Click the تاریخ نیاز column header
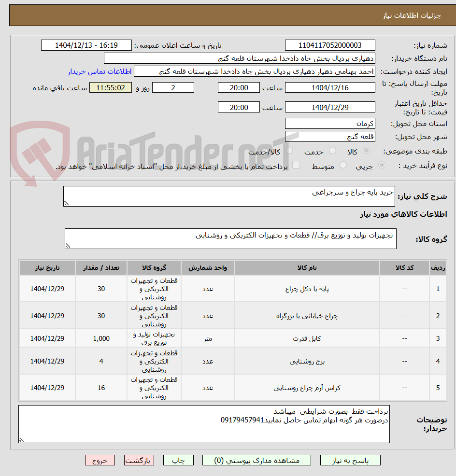This screenshot has width=456, height=476. (x=47, y=268)
